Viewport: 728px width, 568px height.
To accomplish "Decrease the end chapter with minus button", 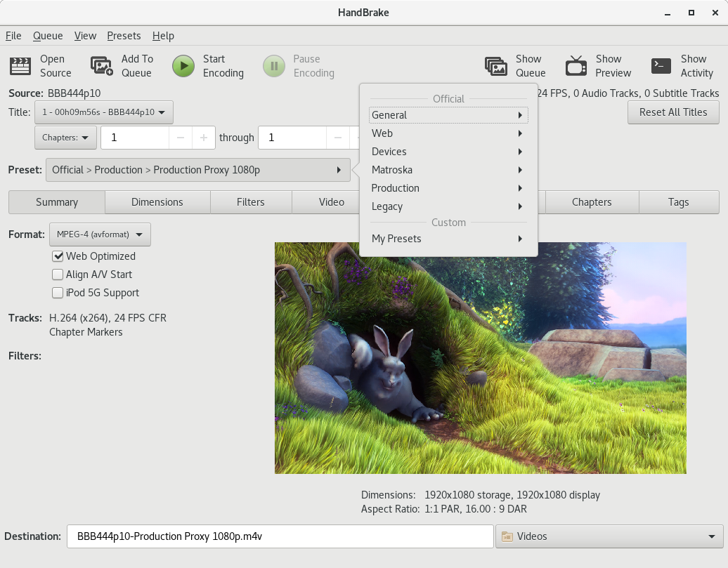I will pyautogui.click(x=338, y=138).
